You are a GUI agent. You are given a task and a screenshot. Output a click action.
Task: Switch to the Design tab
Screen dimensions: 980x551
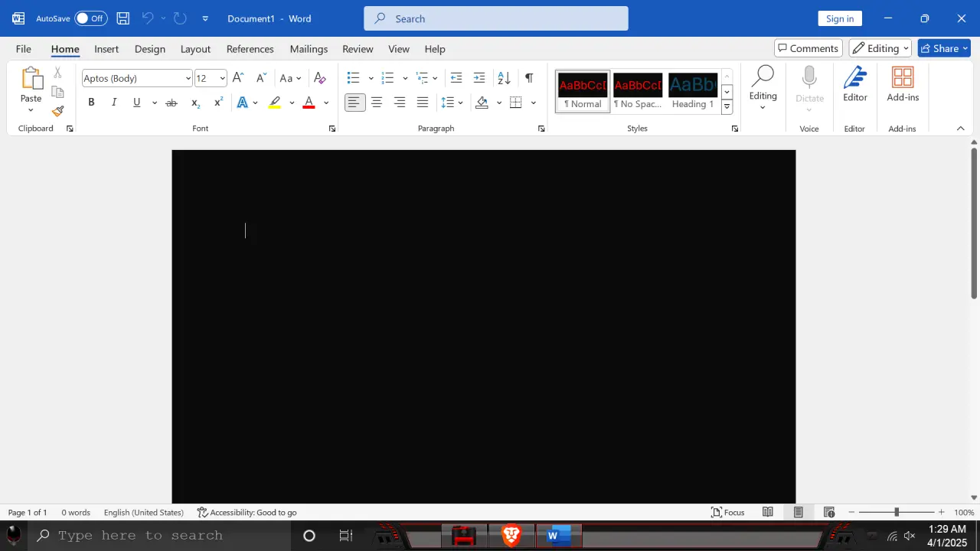(150, 49)
